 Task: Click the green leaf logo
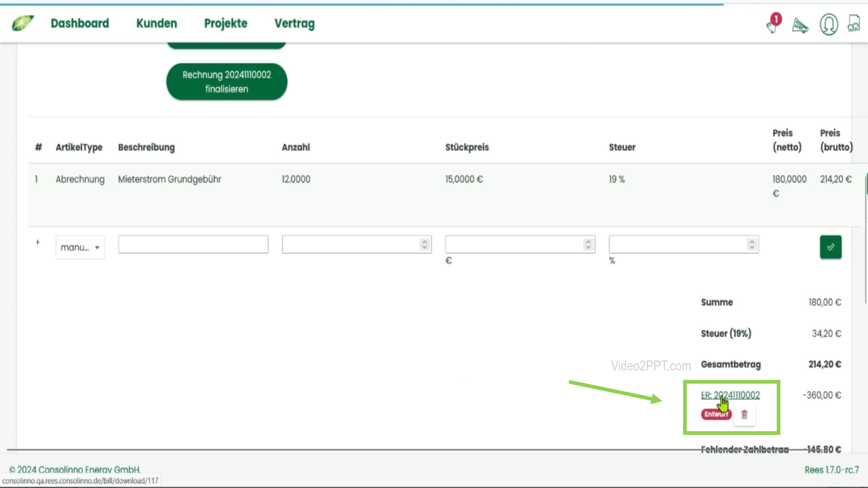(x=23, y=23)
